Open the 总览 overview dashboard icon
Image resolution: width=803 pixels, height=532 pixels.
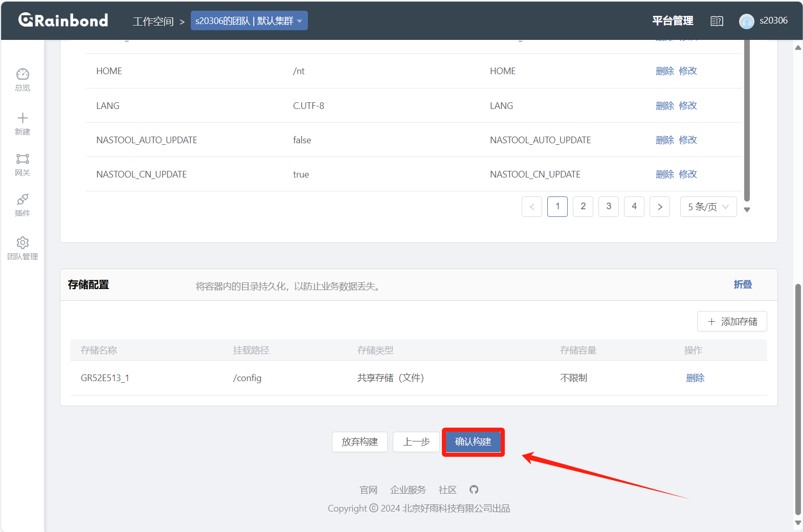tap(23, 75)
